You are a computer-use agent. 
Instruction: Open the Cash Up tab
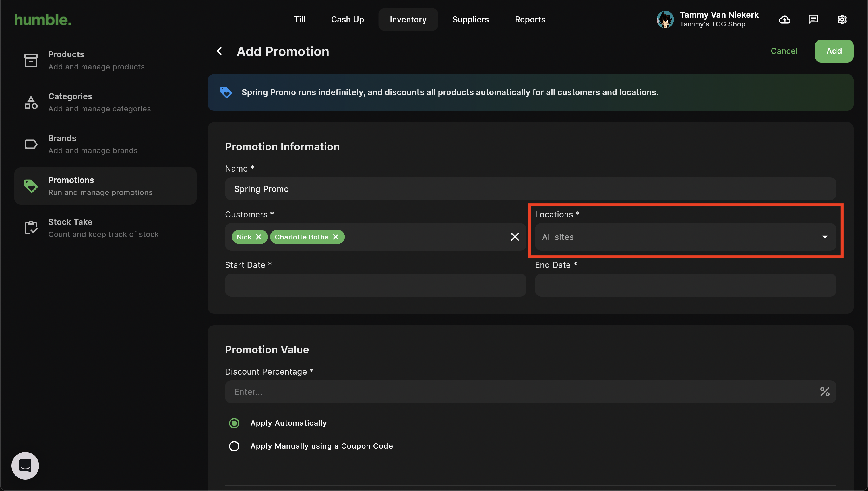[x=347, y=20]
